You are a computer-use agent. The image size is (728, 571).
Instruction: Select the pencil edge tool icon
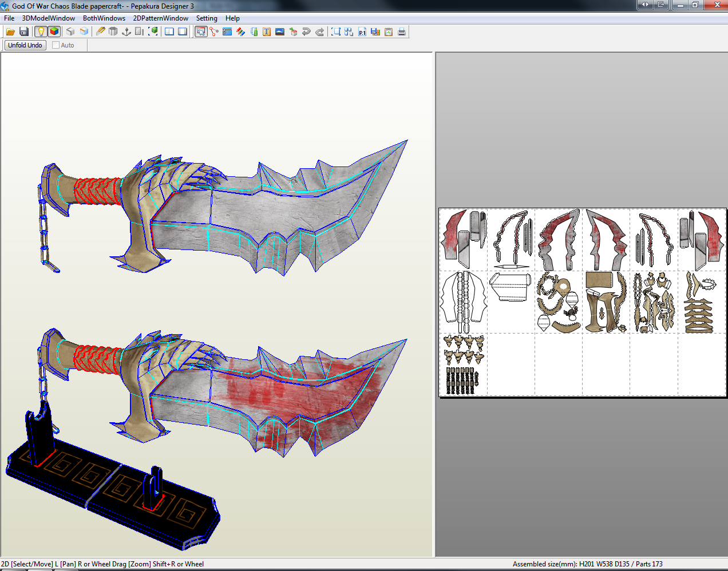[100, 31]
